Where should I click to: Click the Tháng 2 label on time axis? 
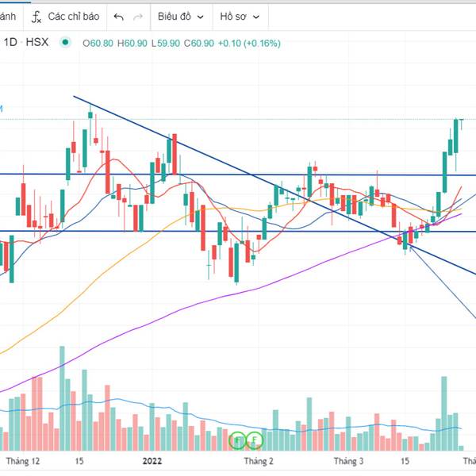pyautogui.click(x=259, y=461)
